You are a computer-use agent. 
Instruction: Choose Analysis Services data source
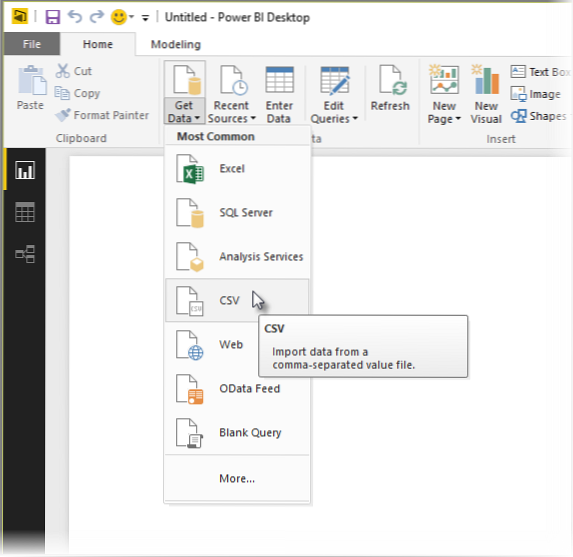click(x=237, y=257)
